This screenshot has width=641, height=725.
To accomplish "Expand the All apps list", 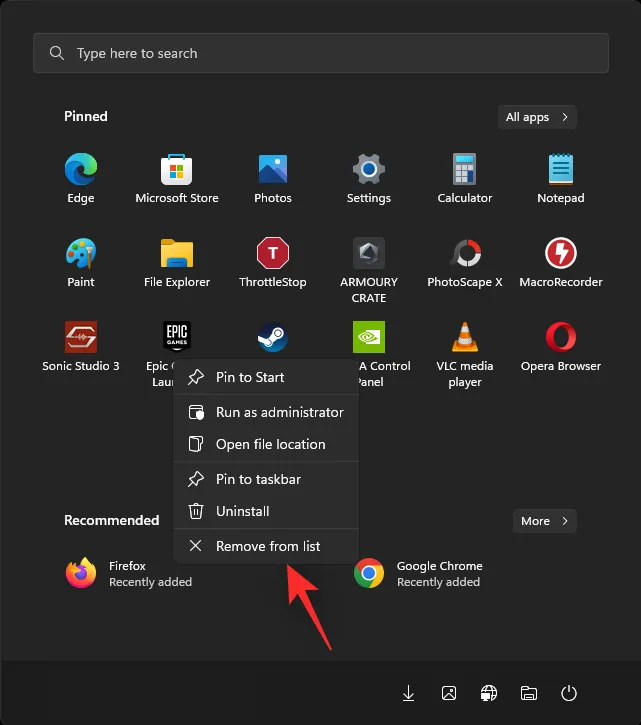I will tap(537, 117).
